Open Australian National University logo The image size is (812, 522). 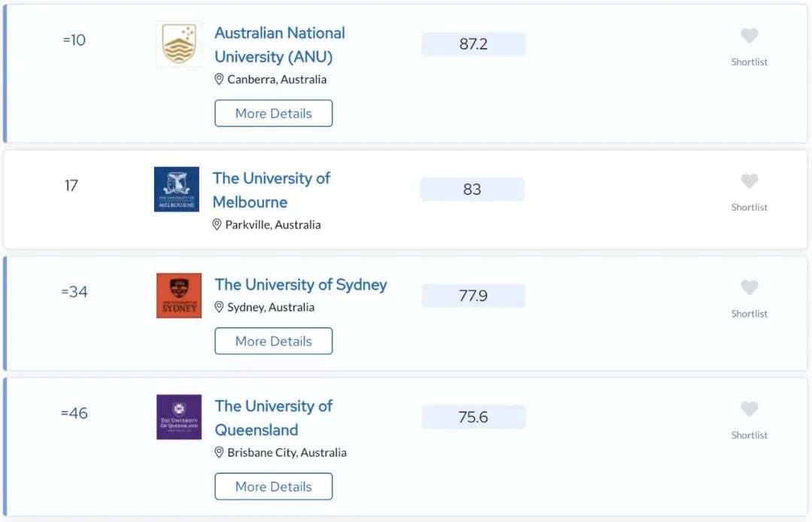click(x=179, y=44)
